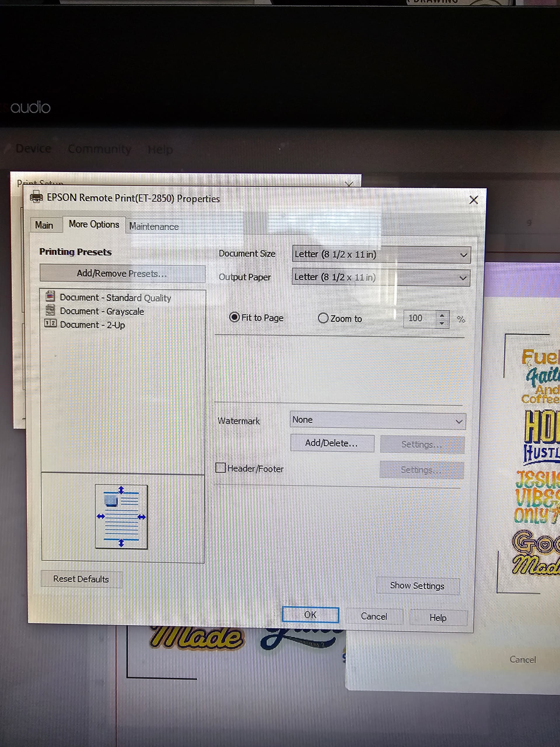Screen dimensions: 560x747
Task: Click the Standard Quality preset icon
Action: pyautogui.click(x=50, y=296)
